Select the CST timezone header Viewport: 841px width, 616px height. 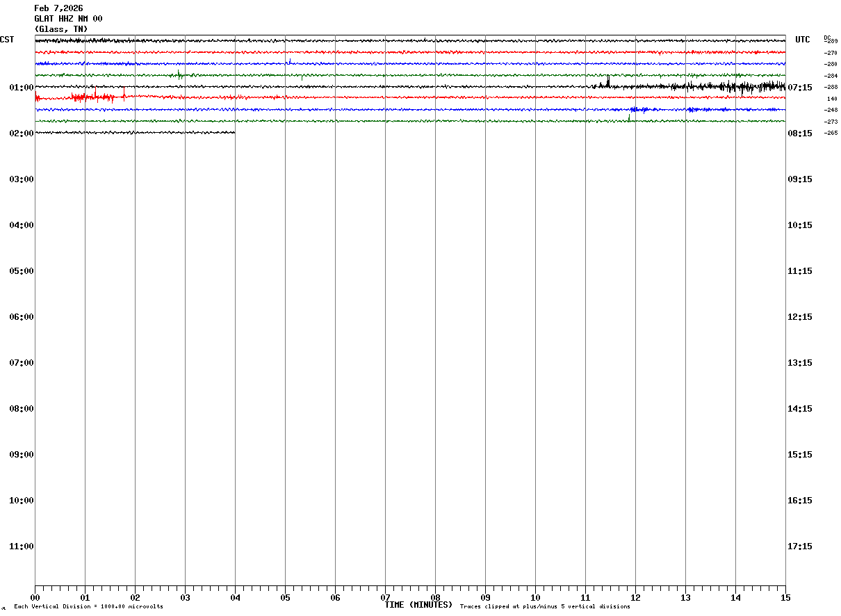tap(7, 40)
